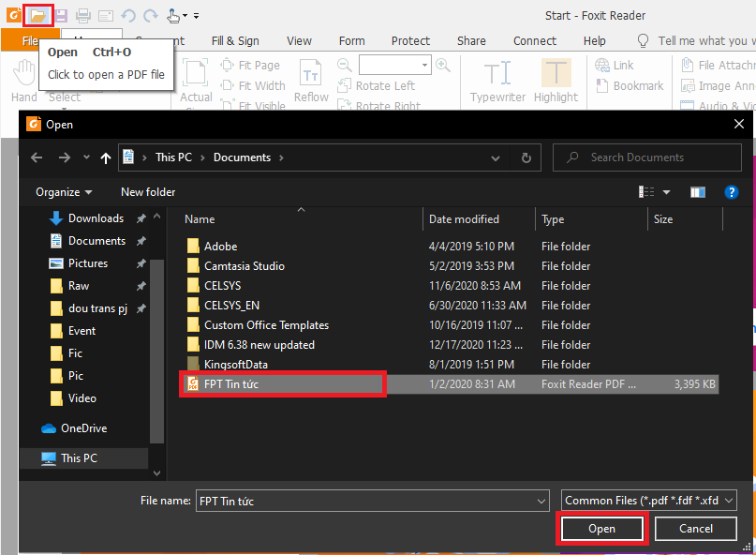Open the Form ribbon tab

tap(351, 41)
